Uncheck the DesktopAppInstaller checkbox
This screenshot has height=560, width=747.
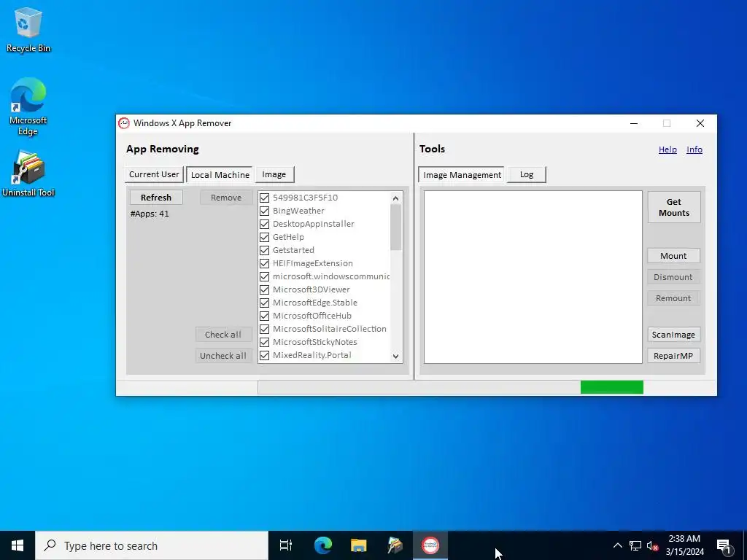(x=264, y=224)
